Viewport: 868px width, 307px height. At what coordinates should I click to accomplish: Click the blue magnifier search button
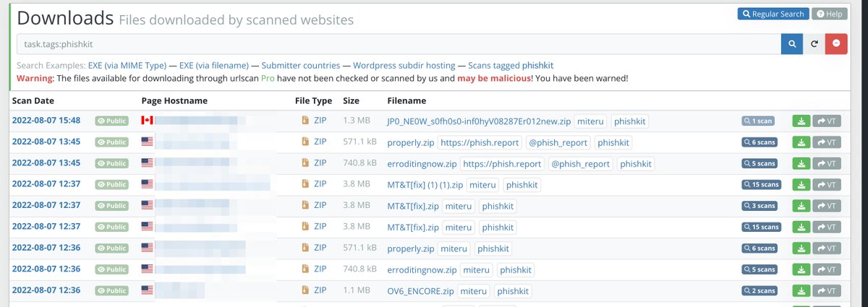tap(792, 43)
